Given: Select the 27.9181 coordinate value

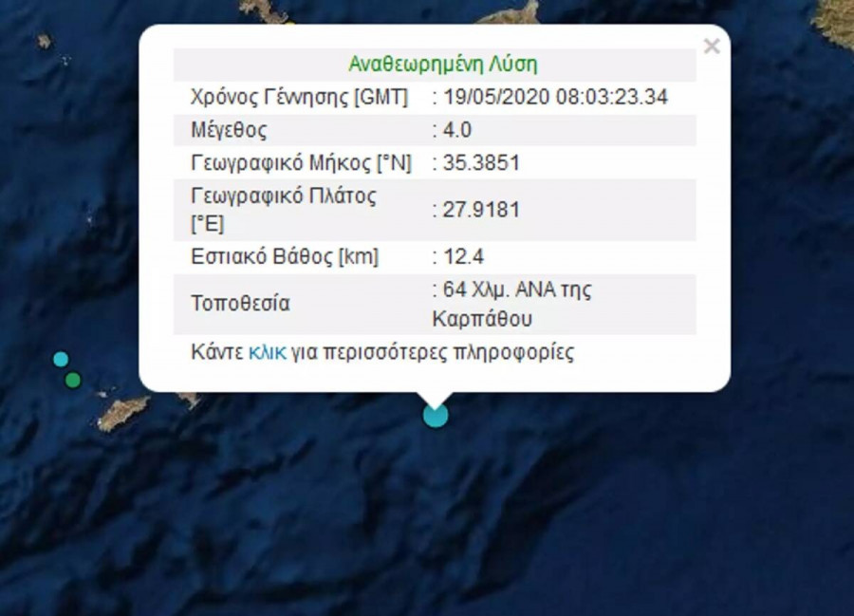Looking at the screenshot, I should point(481,210).
